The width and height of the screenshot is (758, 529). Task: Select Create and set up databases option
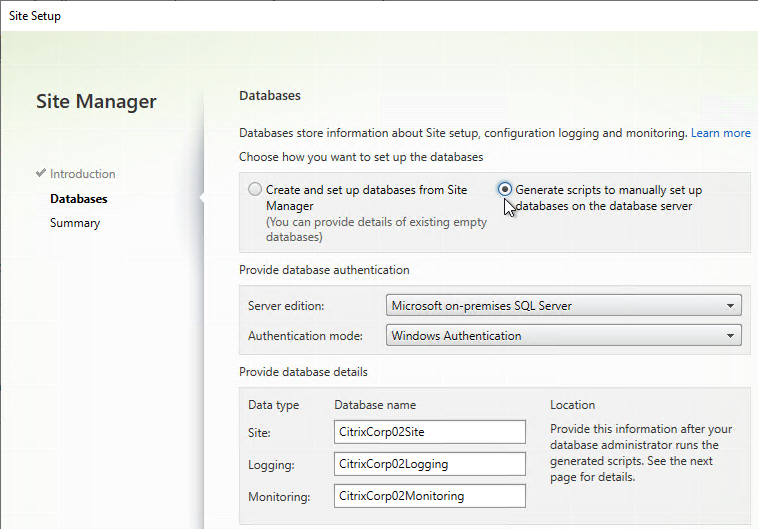(256, 190)
